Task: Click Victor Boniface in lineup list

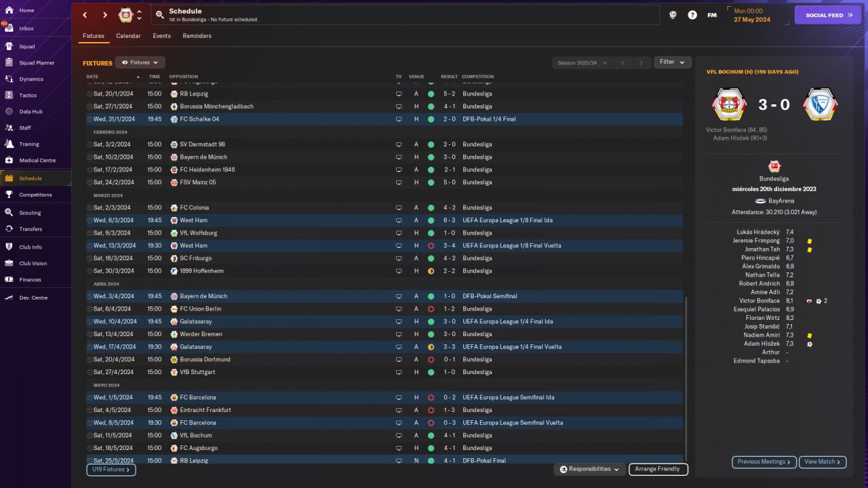Action: pyautogui.click(x=759, y=300)
